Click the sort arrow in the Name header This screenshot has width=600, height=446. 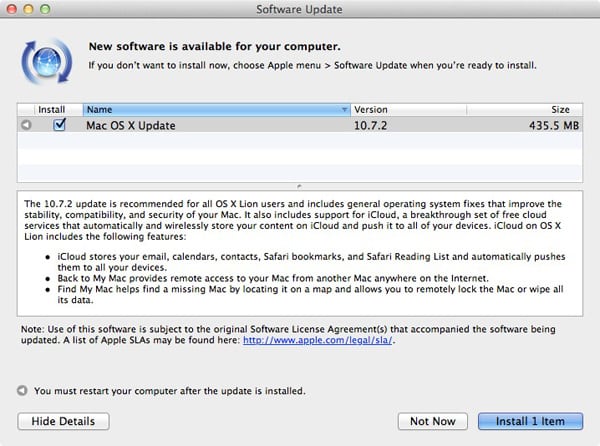click(x=345, y=109)
